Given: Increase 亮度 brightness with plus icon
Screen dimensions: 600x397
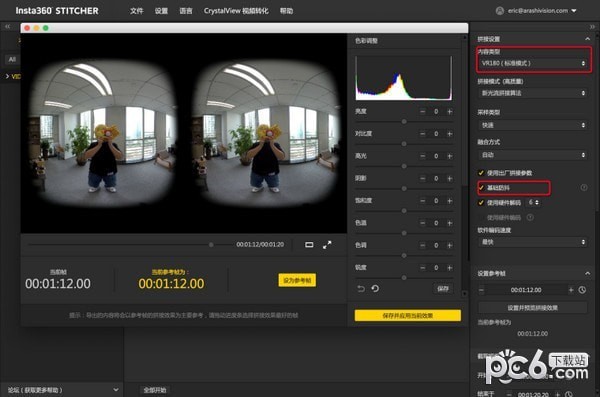Looking at the screenshot, I should click(450, 111).
